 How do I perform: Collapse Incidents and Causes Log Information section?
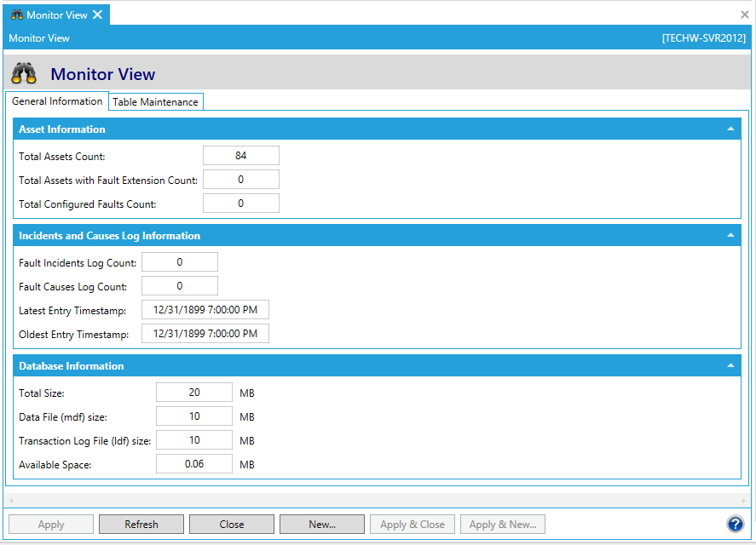click(x=730, y=236)
